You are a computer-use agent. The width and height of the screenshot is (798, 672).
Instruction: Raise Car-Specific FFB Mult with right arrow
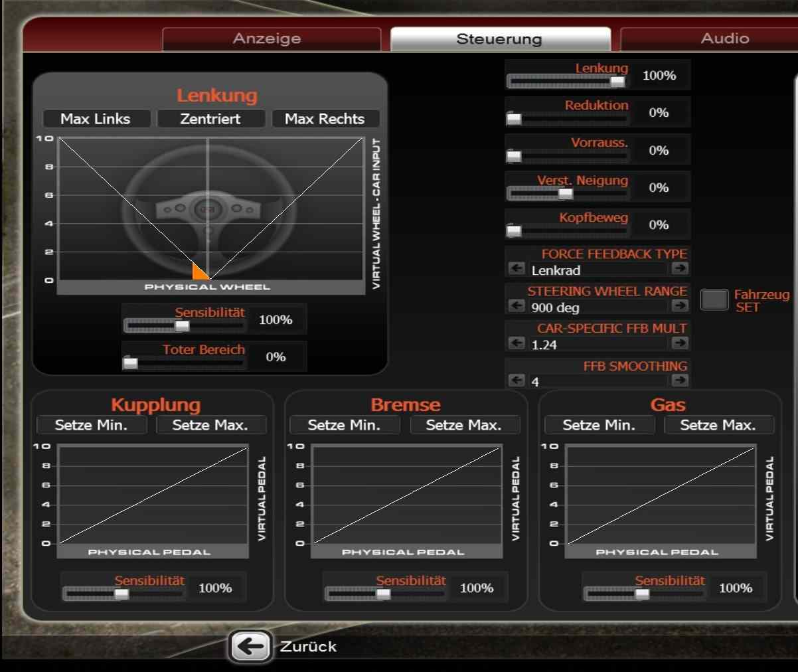pos(679,343)
